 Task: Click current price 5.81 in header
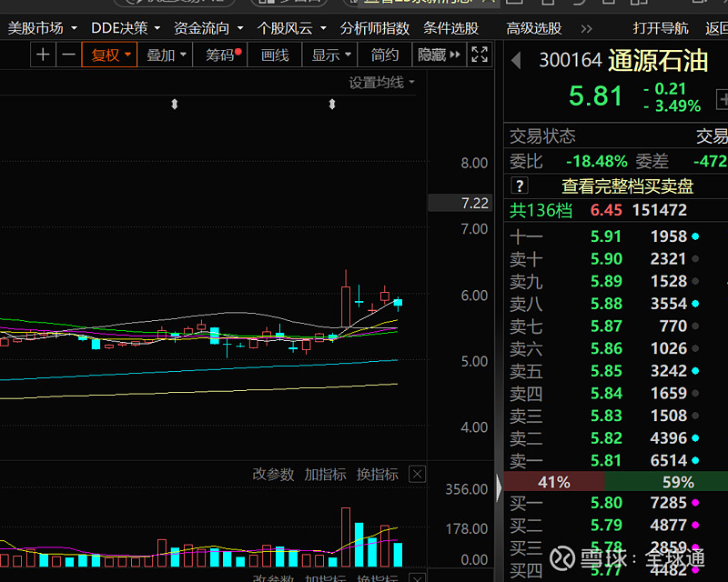595,96
